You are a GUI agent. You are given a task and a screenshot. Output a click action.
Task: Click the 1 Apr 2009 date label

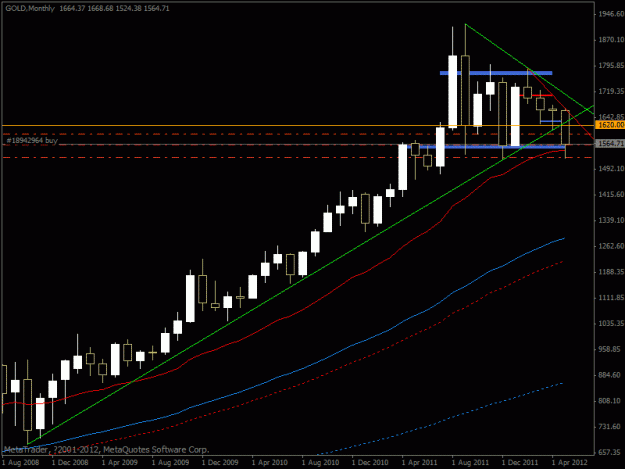click(120, 463)
